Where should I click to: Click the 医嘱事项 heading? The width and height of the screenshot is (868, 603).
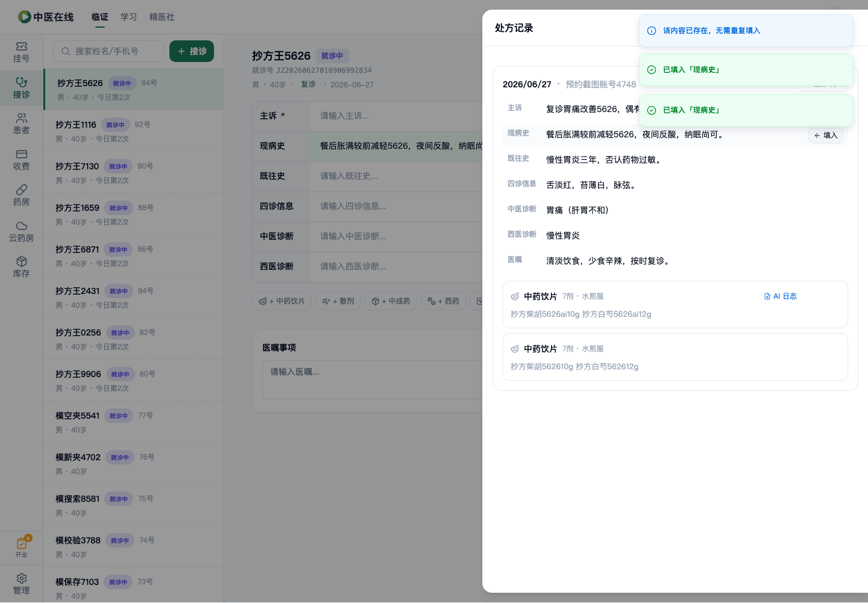[279, 348]
